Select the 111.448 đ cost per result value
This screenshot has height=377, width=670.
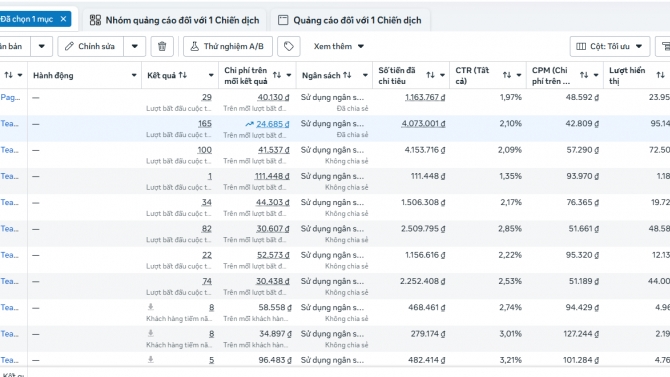pos(272,176)
